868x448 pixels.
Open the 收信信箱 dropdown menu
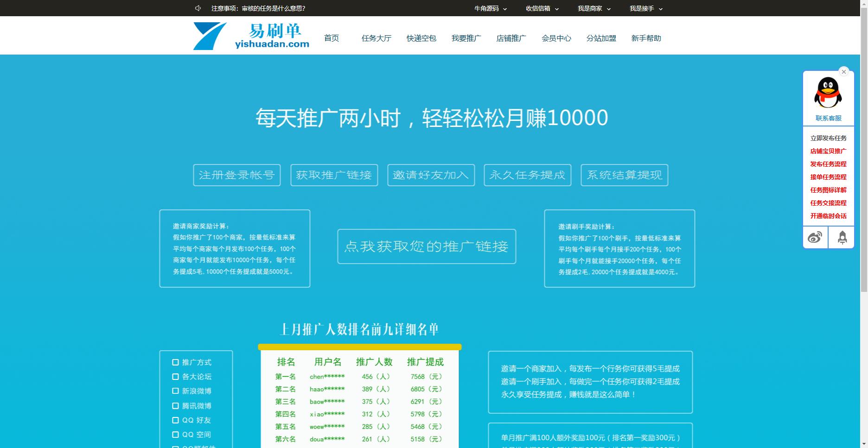[x=542, y=8]
